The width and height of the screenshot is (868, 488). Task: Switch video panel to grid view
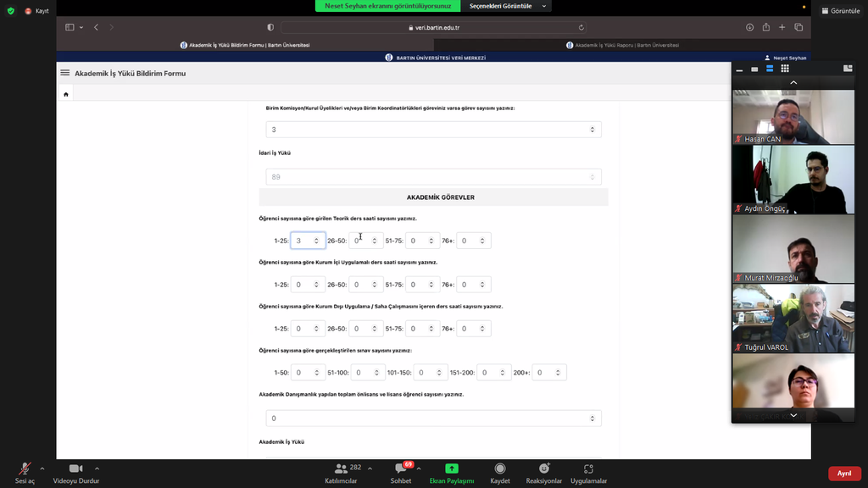click(x=785, y=69)
